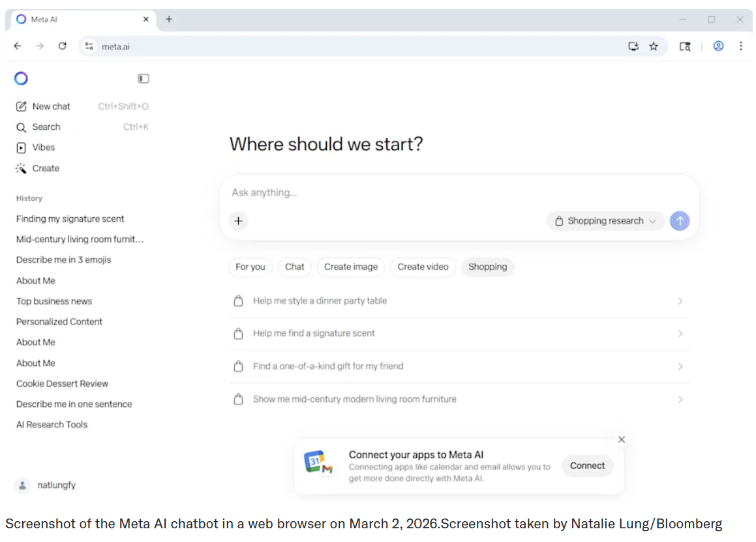Choose 'Help me find a signature scent' suggestion
This screenshot has width=756, height=542.
[x=459, y=333]
